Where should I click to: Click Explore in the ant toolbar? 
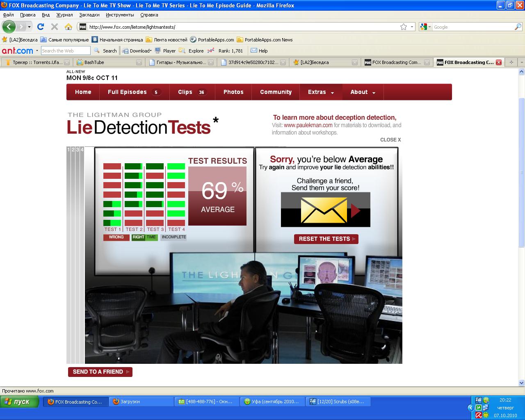(x=192, y=50)
